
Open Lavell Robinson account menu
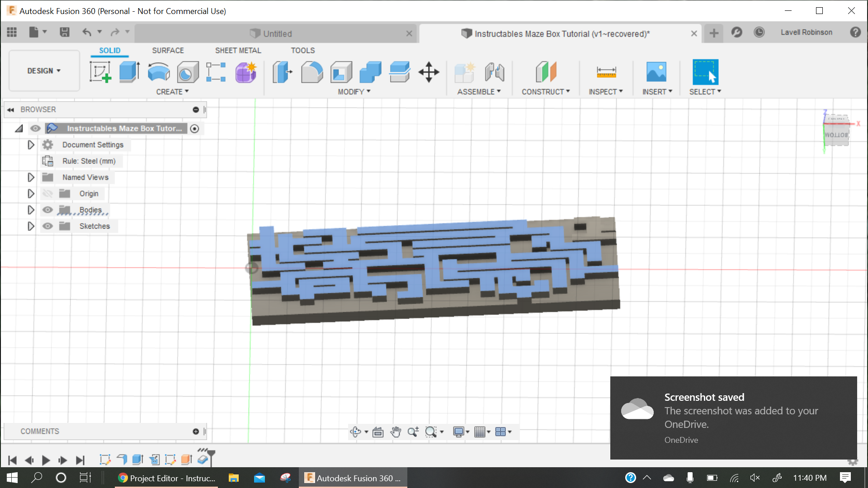tap(806, 33)
